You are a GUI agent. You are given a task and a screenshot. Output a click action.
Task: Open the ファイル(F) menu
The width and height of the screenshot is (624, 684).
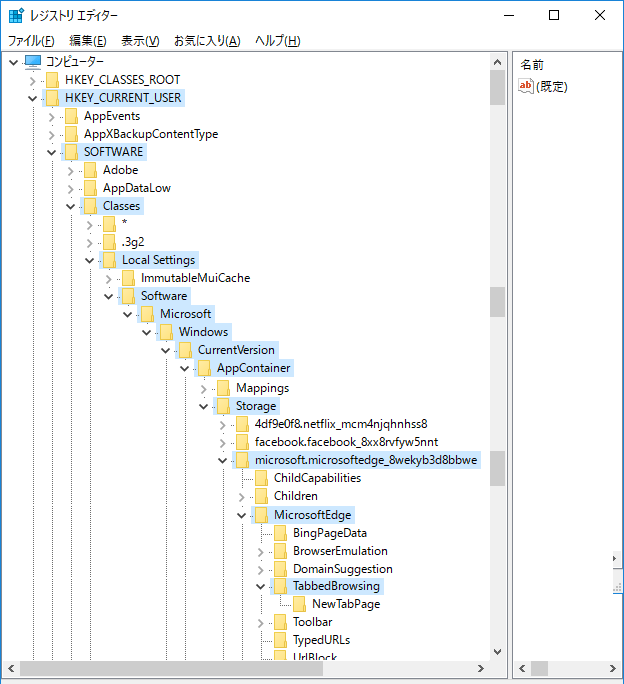pos(31,41)
